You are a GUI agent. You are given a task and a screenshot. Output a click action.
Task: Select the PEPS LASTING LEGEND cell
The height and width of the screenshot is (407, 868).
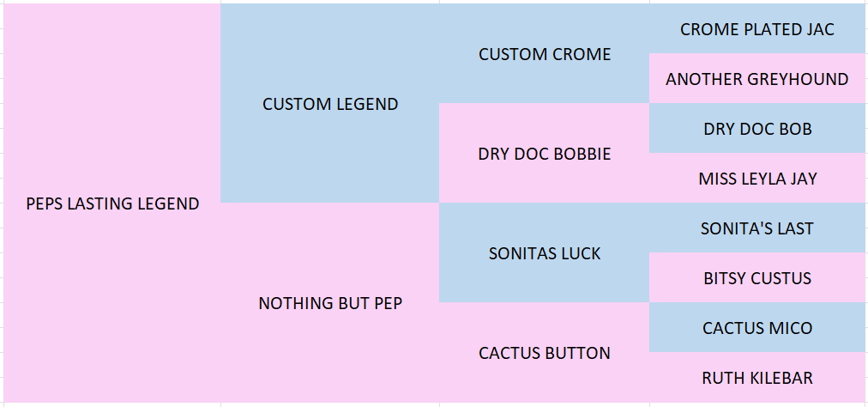click(112, 203)
